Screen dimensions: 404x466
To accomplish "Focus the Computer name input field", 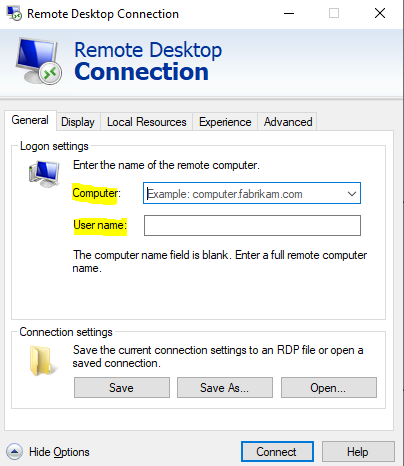I will point(245,193).
